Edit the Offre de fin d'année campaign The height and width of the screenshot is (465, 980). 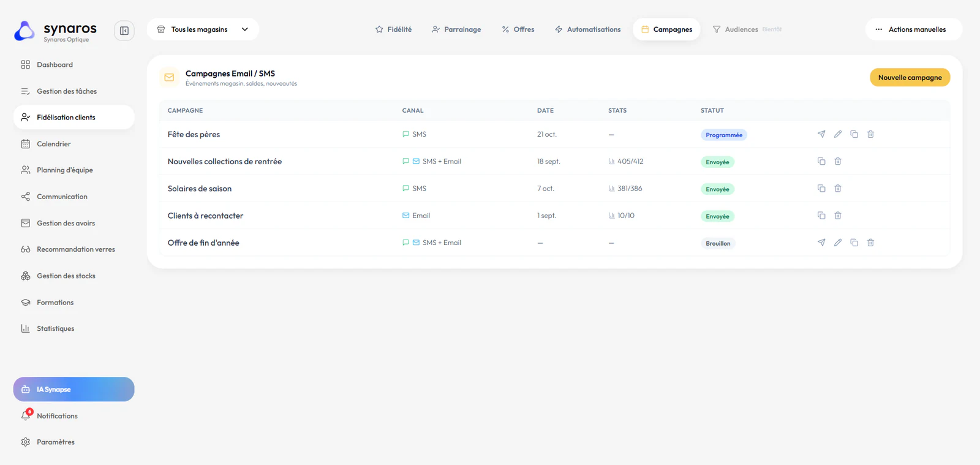[838, 243]
